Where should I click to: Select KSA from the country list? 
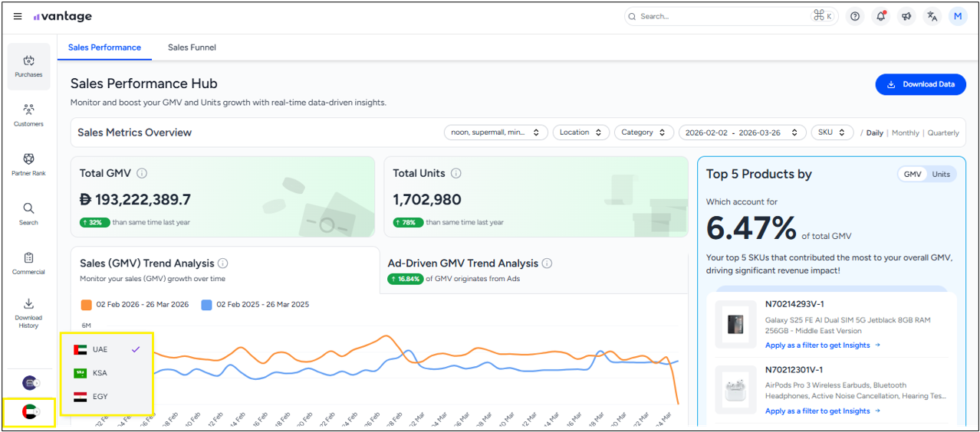click(100, 373)
